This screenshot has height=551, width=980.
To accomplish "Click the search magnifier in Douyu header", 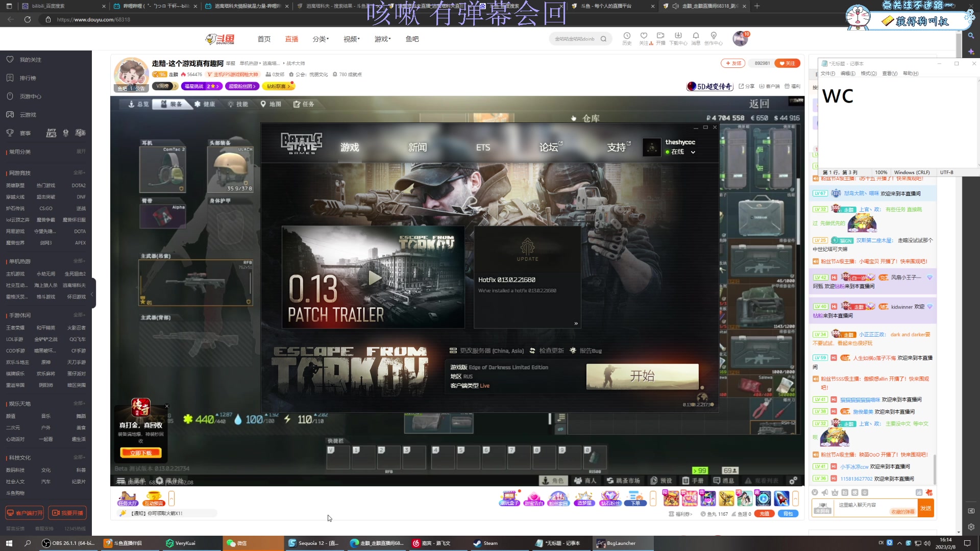I will 604,39.
